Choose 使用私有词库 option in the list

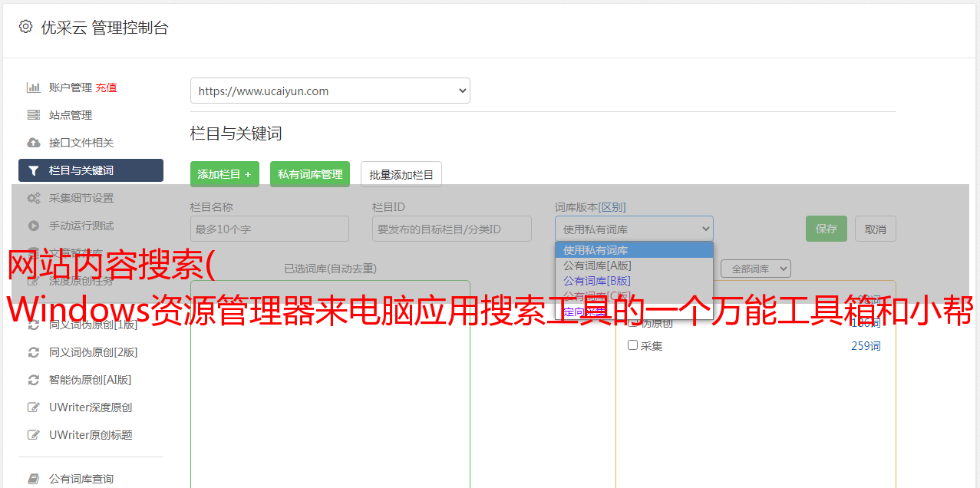tap(634, 250)
